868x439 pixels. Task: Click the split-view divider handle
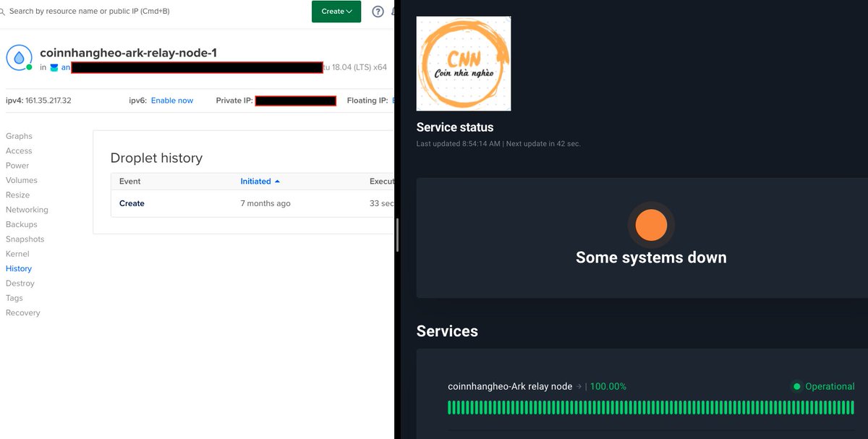coord(397,235)
